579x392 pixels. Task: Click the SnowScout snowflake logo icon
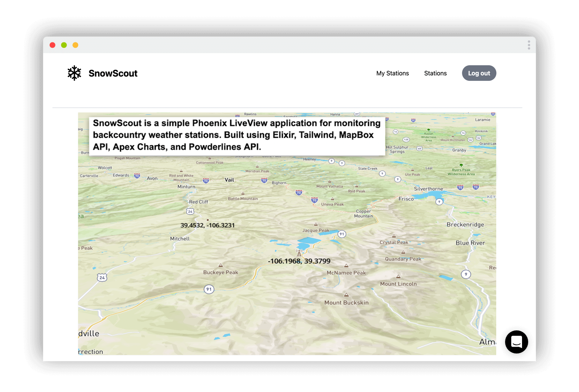click(74, 73)
